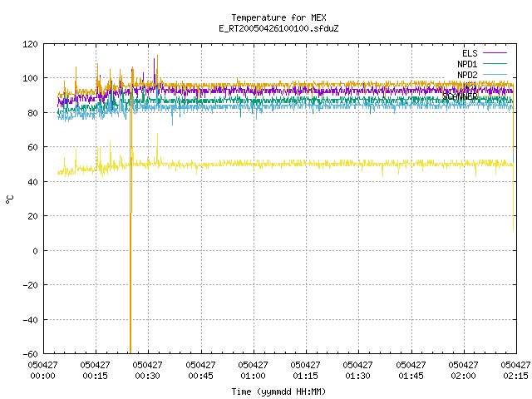This screenshot has height=399, width=532.
Task: Click the y-axis value '80'
Action: tap(32, 113)
